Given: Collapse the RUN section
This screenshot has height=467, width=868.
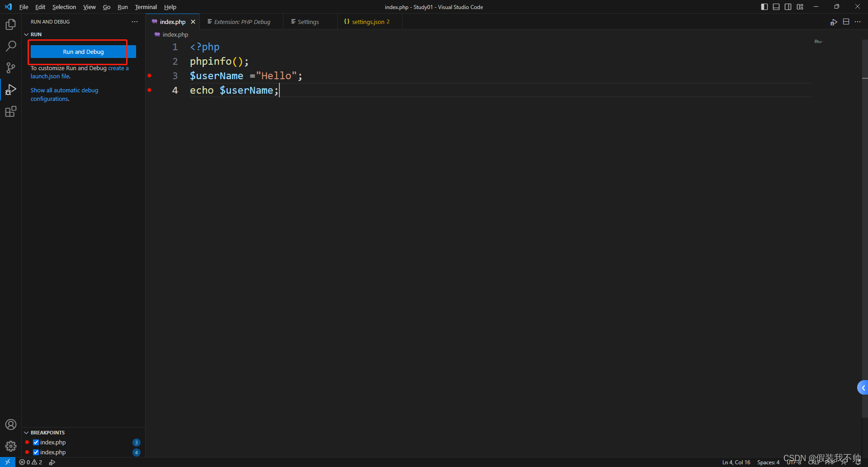Looking at the screenshot, I should (x=26, y=34).
